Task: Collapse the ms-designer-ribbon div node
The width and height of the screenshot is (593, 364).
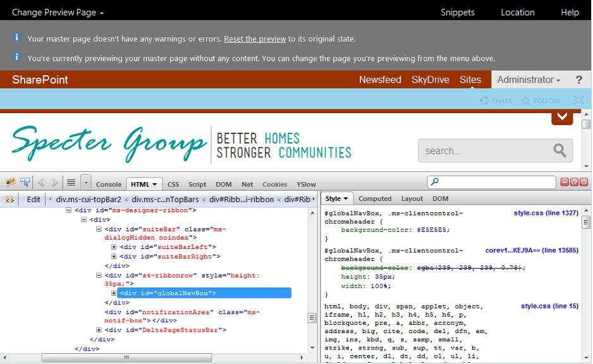Action: [x=69, y=210]
